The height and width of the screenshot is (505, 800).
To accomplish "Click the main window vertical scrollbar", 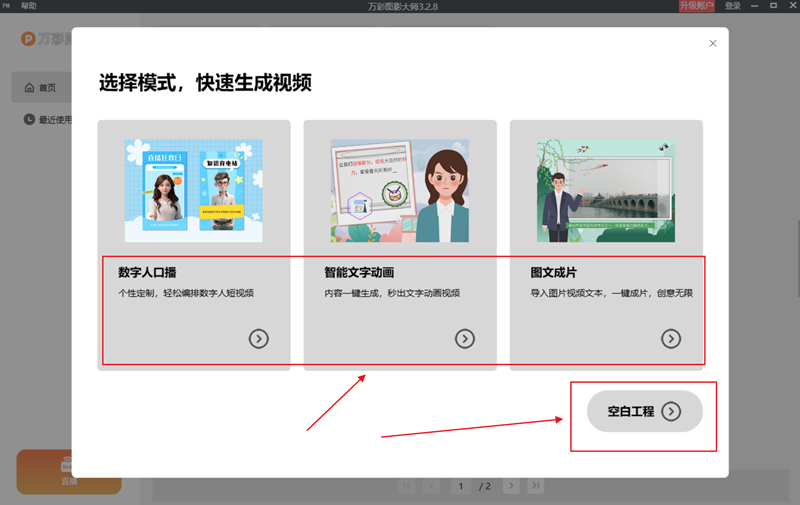I will pos(798,258).
